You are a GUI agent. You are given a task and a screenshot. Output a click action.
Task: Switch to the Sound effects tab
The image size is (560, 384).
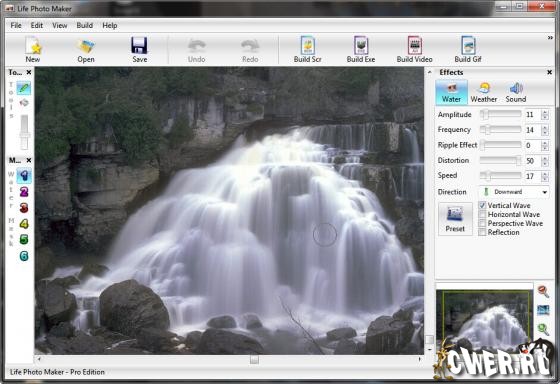(516, 92)
